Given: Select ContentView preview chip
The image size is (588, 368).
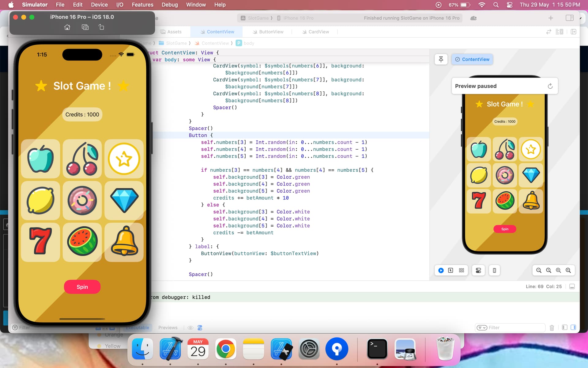Looking at the screenshot, I should click(472, 59).
